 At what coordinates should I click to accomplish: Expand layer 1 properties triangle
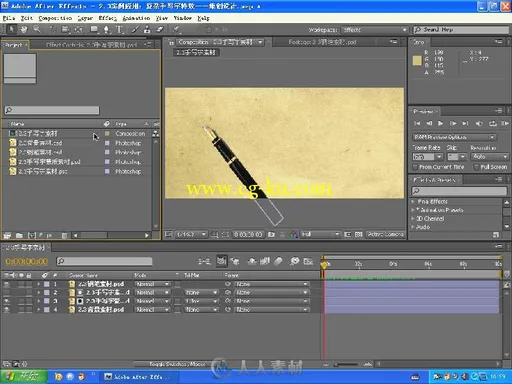38,284
